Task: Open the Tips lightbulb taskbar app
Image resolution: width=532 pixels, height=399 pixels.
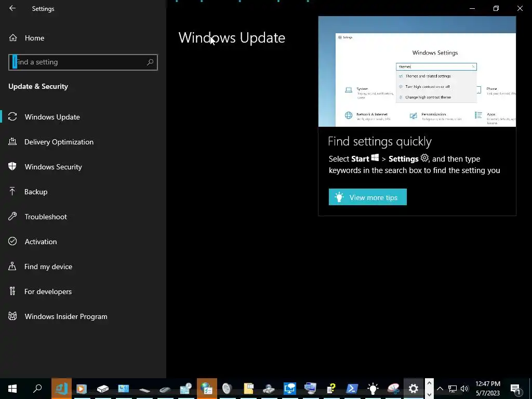Action: click(x=373, y=389)
